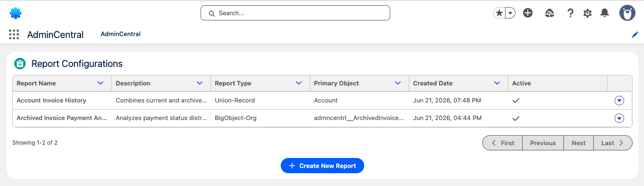Click the Active checkmark for Account Invoice History

(x=516, y=101)
